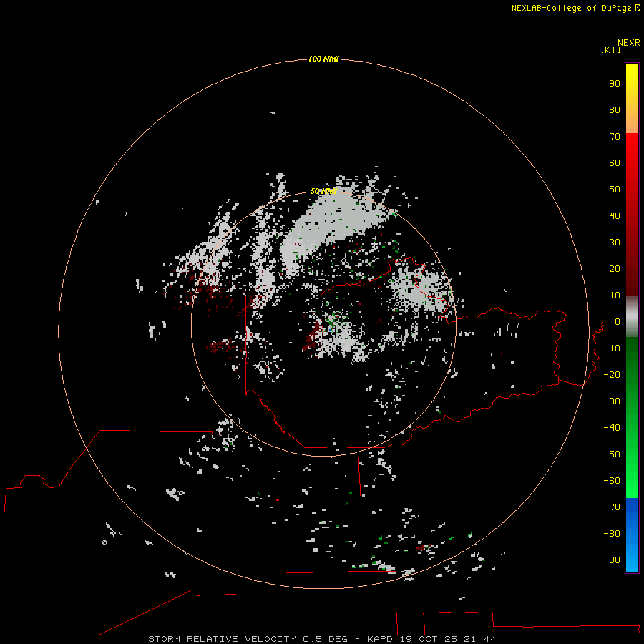Click the gray zero-velocity segment of color bar
Viewport: 644px width, 644px height.
632,317
